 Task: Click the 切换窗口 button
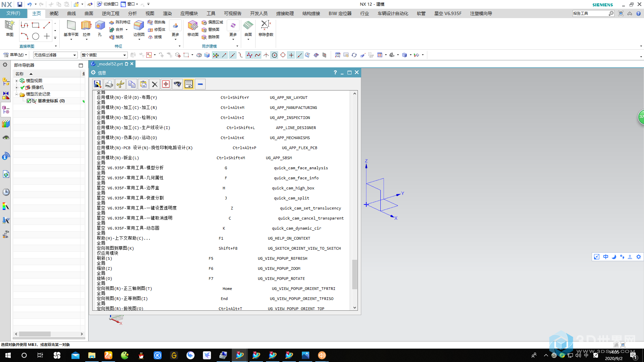107,4
